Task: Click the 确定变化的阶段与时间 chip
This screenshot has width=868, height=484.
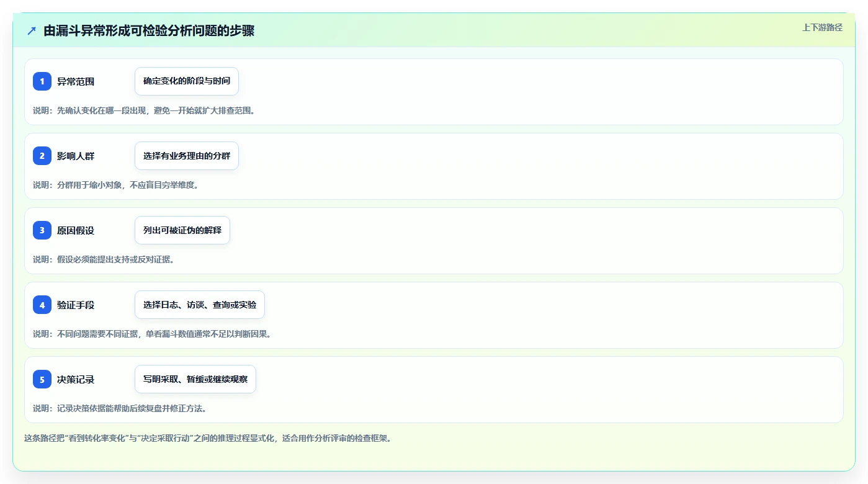Action: point(187,81)
